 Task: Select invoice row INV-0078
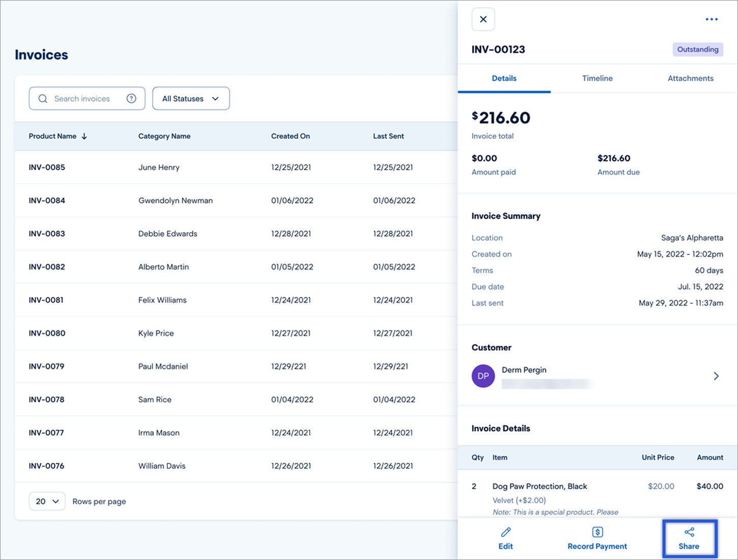(x=236, y=399)
